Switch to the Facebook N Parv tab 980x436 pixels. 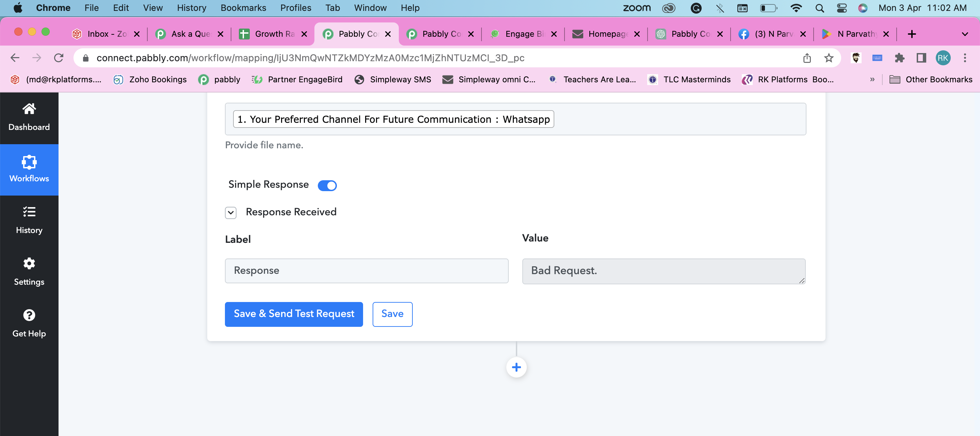tap(773, 34)
